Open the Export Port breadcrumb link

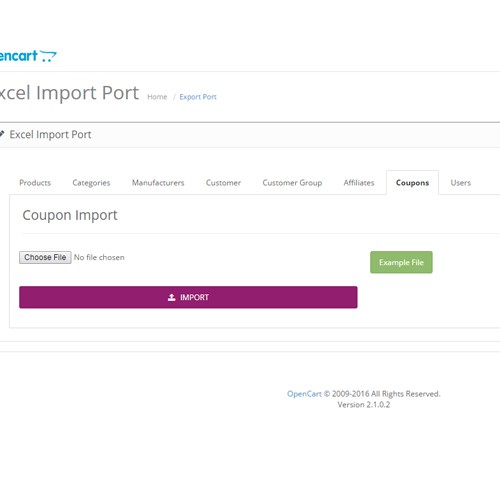[198, 97]
